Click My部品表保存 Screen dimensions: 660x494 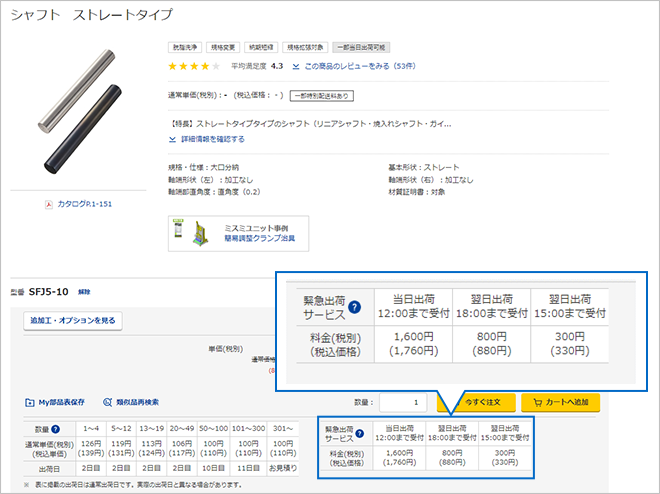(61, 402)
